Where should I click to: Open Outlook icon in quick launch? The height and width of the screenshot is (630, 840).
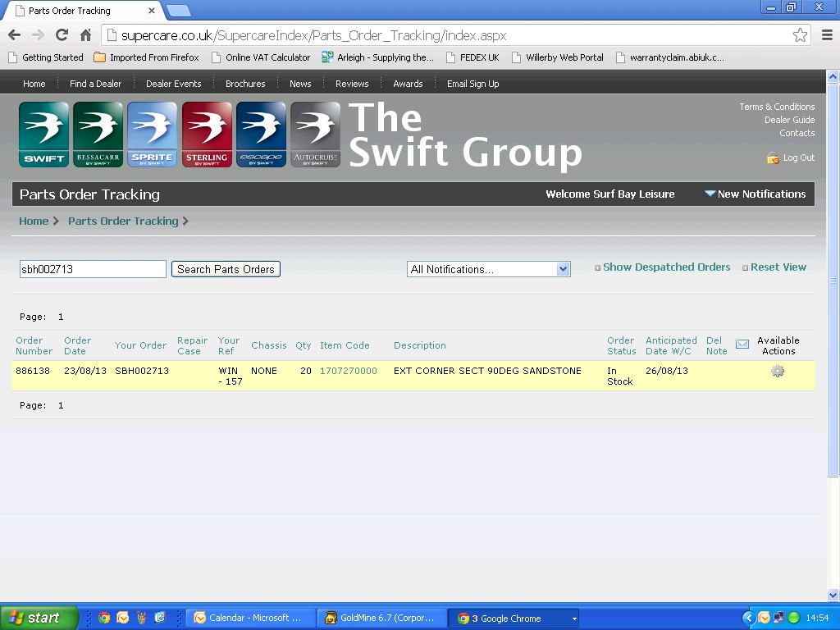123,618
